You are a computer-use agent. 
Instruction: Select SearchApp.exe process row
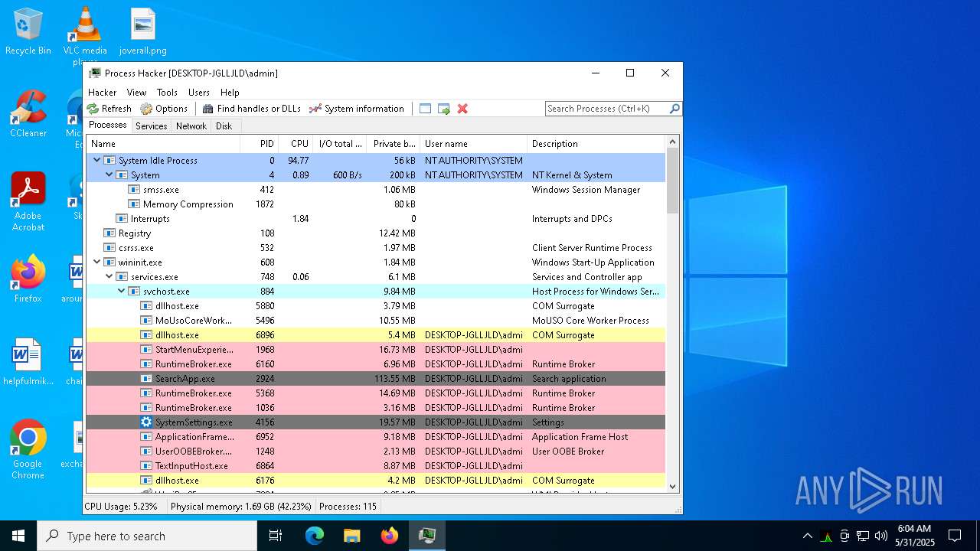(x=376, y=379)
